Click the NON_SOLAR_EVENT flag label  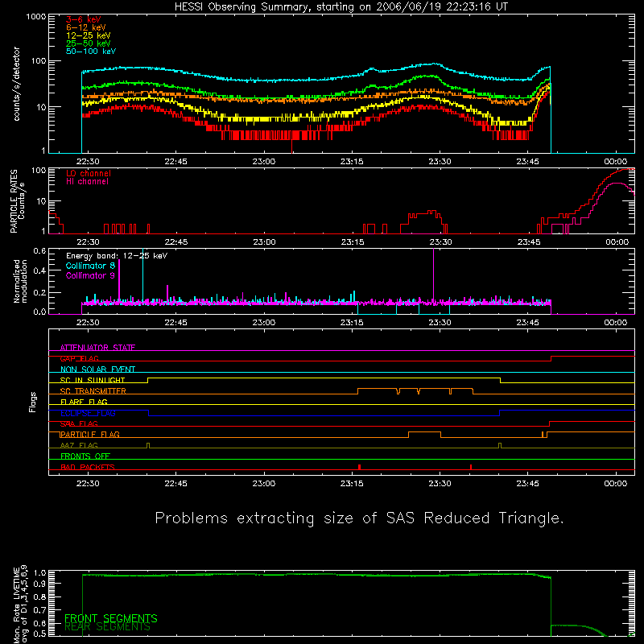97,369
